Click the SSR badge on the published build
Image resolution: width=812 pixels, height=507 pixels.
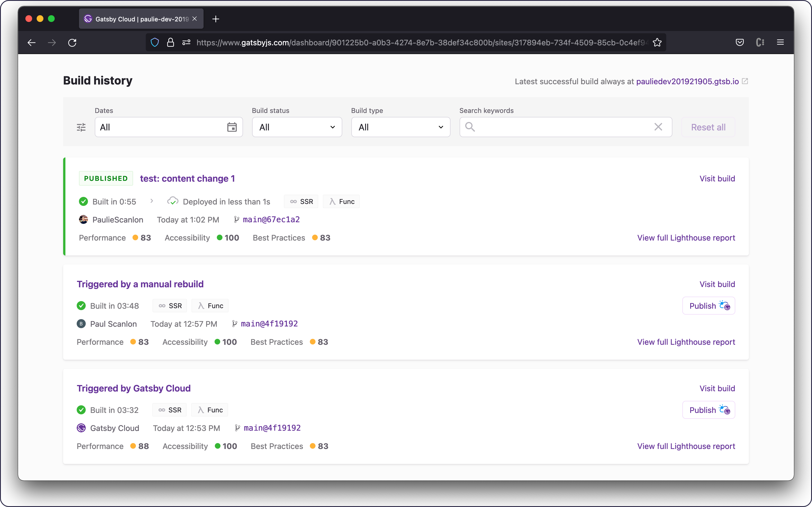click(x=301, y=201)
